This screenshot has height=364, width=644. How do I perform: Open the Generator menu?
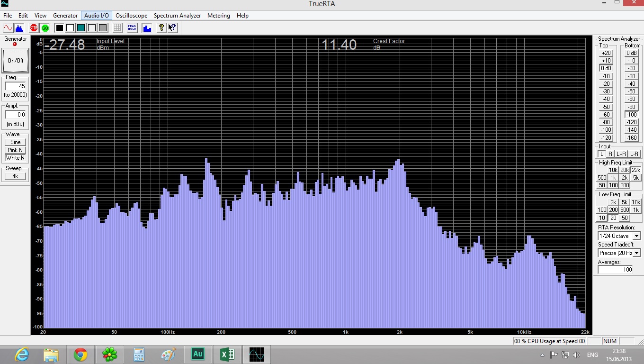65,16
